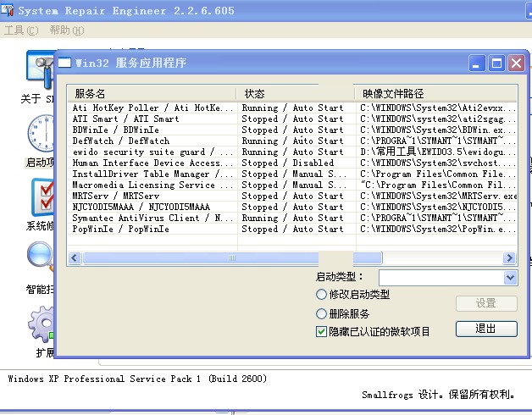The height and width of the screenshot is (415, 532).
Task: Click the horizontal scrollbar right arrow
Action: (509, 258)
